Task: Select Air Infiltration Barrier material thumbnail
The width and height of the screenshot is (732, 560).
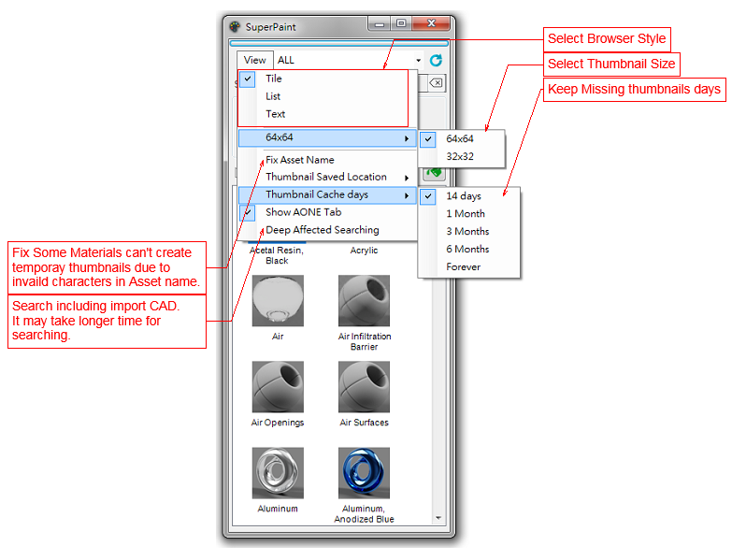Action: click(x=365, y=300)
